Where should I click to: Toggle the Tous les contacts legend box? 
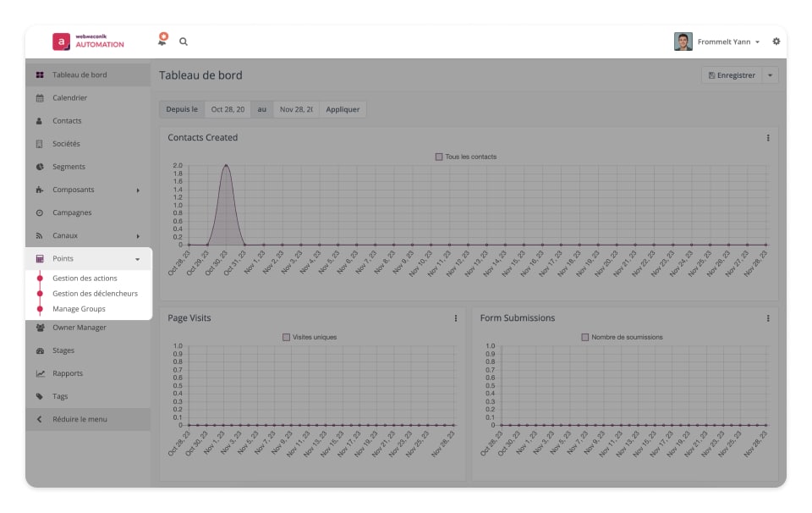[439, 157]
